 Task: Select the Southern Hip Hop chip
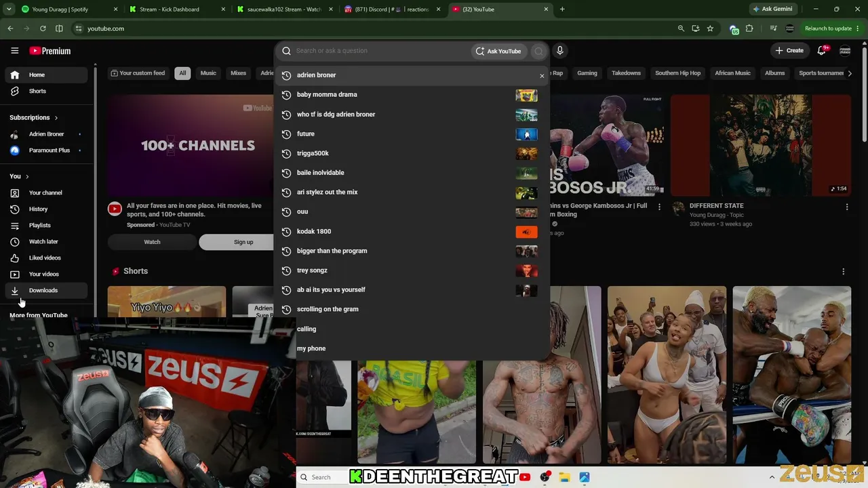tap(677, 73)
